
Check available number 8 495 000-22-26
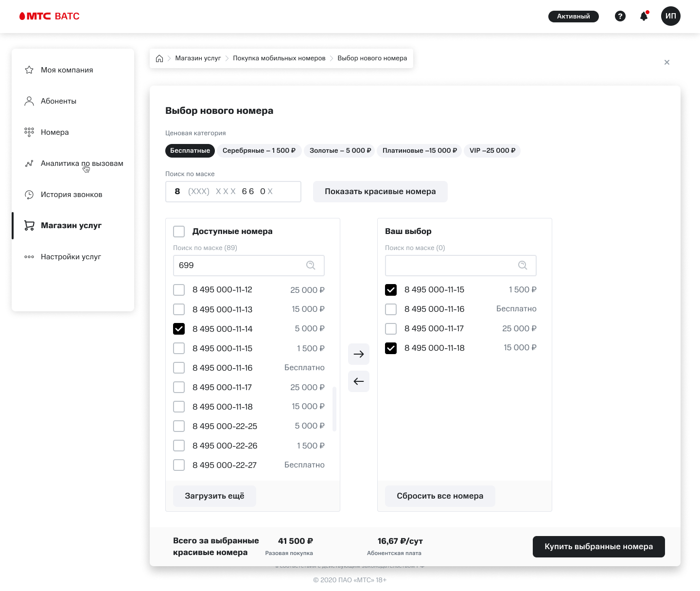click(179, 446)
